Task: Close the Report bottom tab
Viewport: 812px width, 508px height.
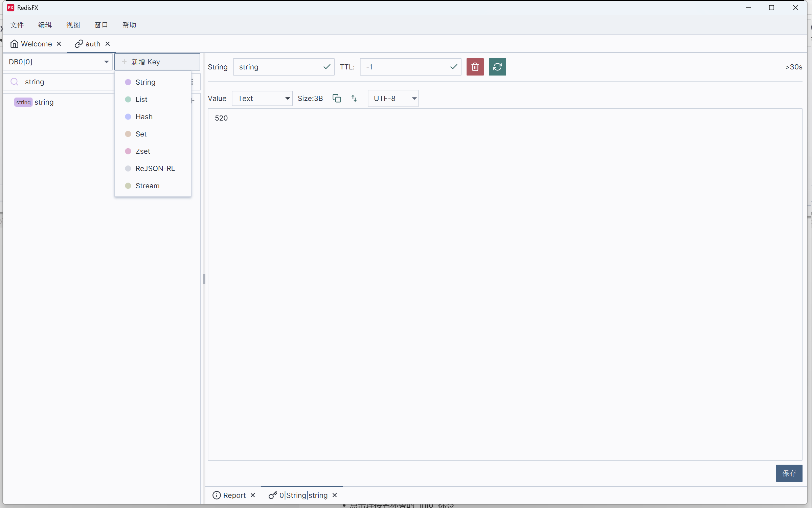Action: point(253,495)
